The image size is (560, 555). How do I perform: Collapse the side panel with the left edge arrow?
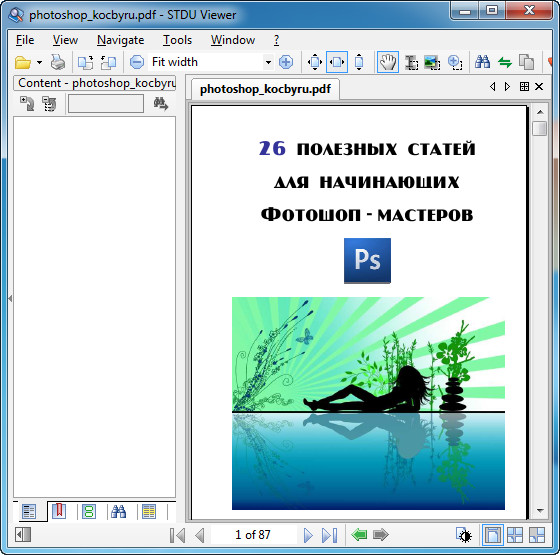click(x=10, y=298)
